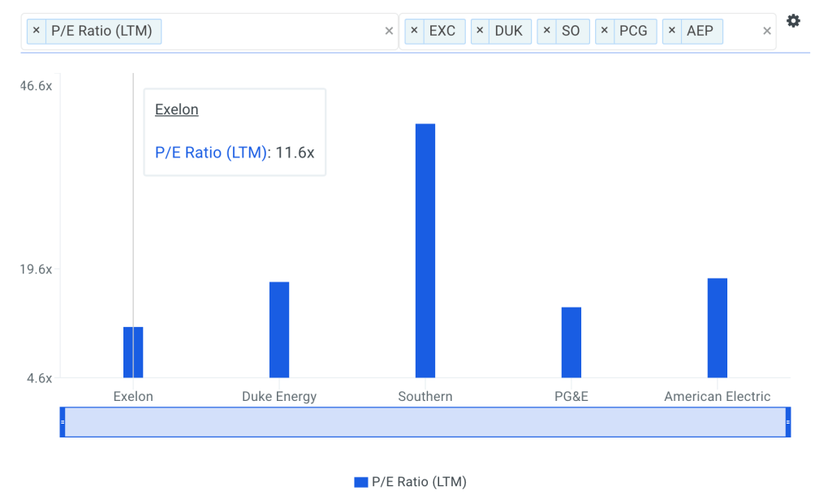Click the American Electric bar
Image resolution: width=828 pixels, height=504 pixels.
coord(718,328)
